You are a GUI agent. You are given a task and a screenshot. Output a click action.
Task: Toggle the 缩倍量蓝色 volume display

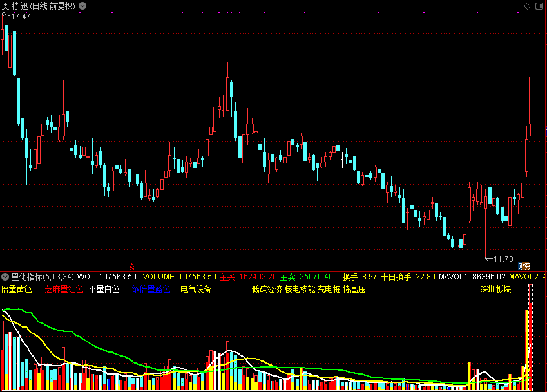tap(149, 290)
